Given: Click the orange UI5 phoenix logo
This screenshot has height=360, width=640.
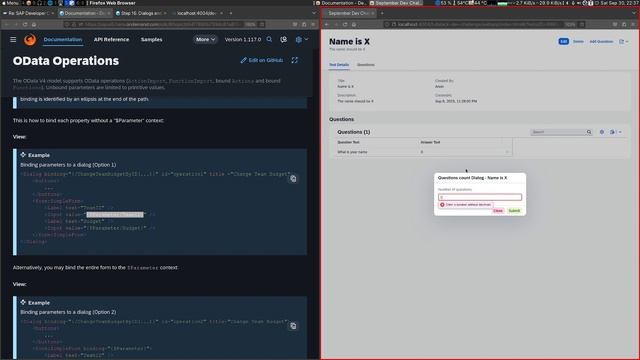Looking at the screenshot, I should pyautogui.click(x=30, y=40).
